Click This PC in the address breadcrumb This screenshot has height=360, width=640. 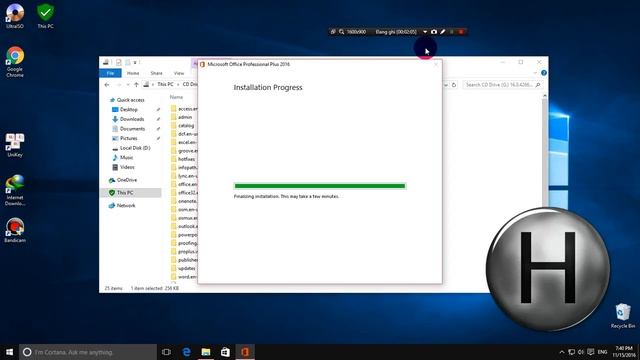click(x=165, y=84)
